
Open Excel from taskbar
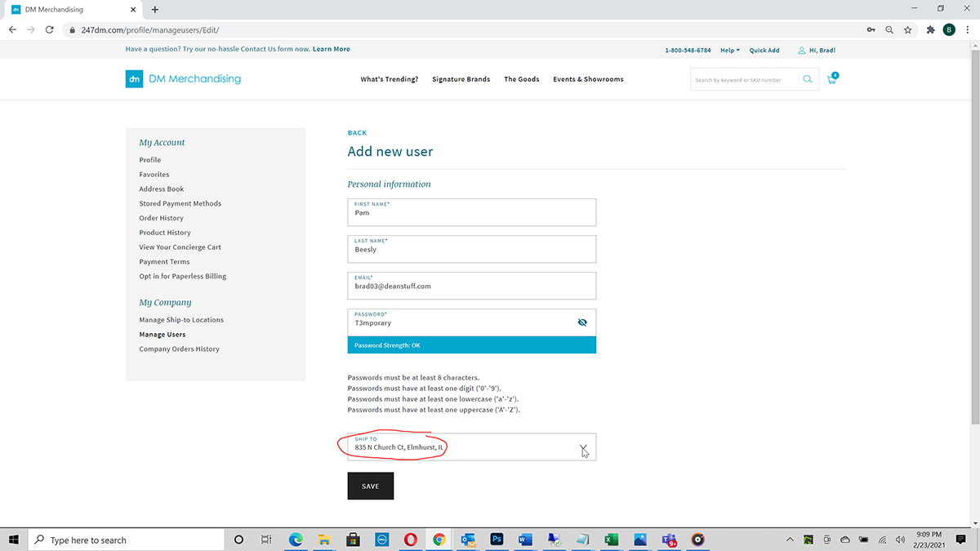pos(610,540)
